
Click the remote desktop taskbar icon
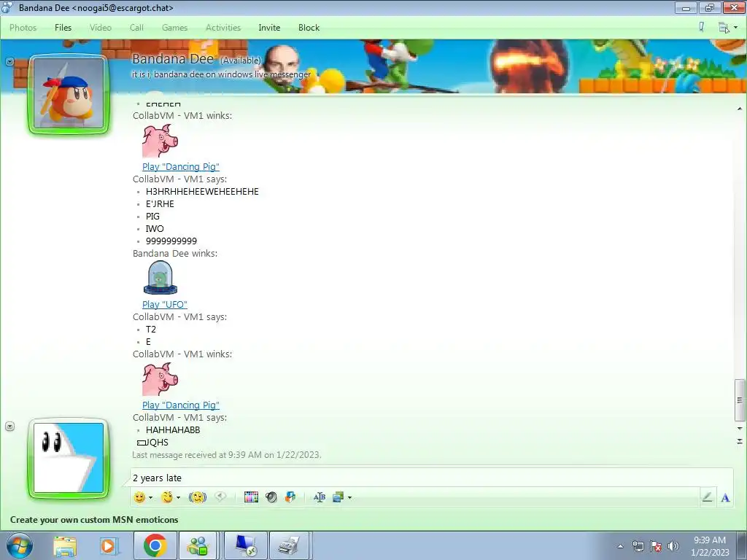tap(246, 545)
